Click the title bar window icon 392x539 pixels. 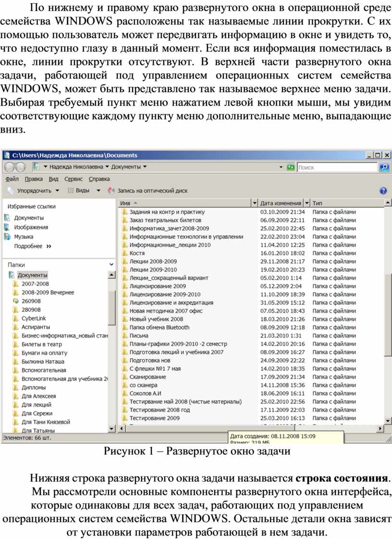click(x=7, y=155)
